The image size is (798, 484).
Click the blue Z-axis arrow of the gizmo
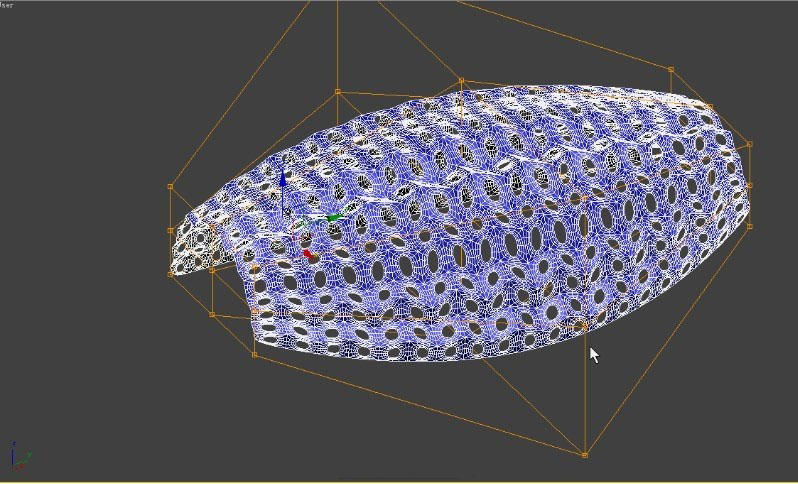pos(283,178)
